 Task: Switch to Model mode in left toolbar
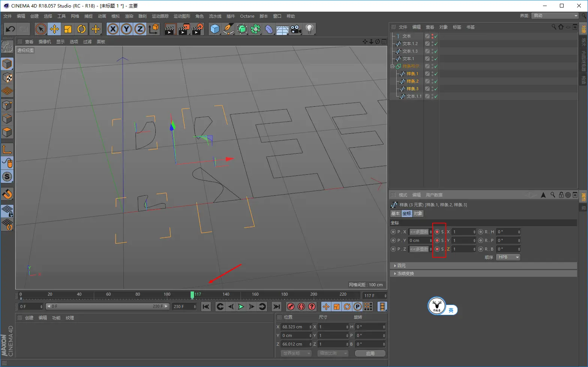click(x=7, y=64)
